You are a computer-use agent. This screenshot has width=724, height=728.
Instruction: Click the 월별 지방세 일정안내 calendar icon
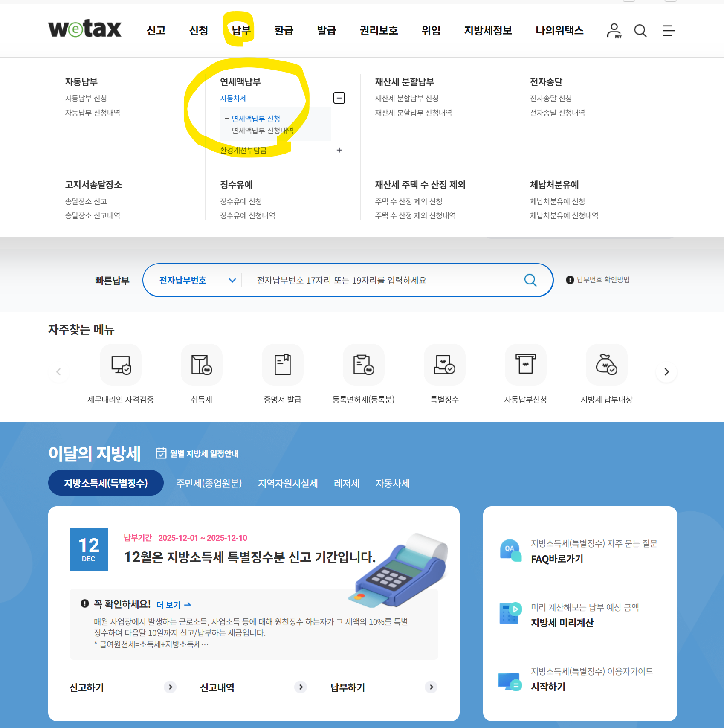pos(161,453)
